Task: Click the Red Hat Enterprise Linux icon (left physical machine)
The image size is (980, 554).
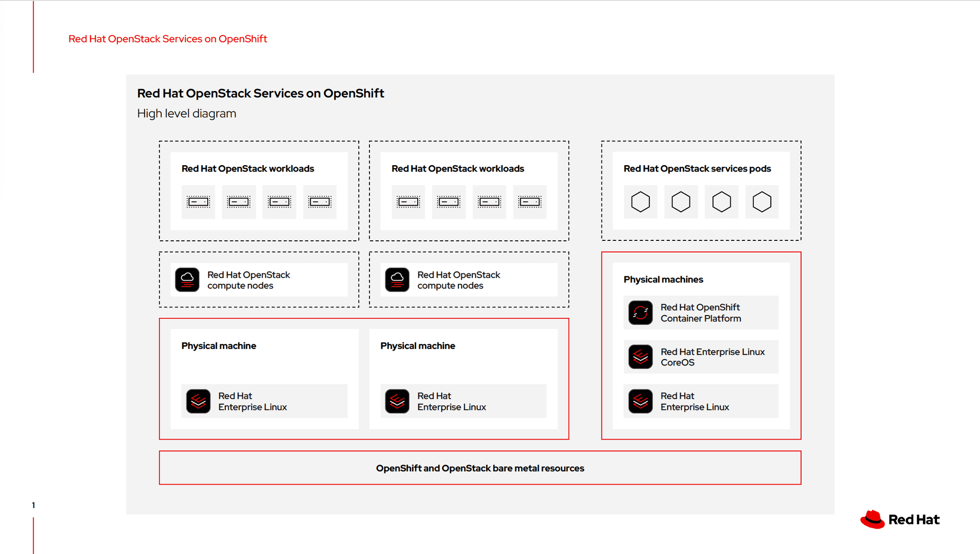Action: coord(198,400)
